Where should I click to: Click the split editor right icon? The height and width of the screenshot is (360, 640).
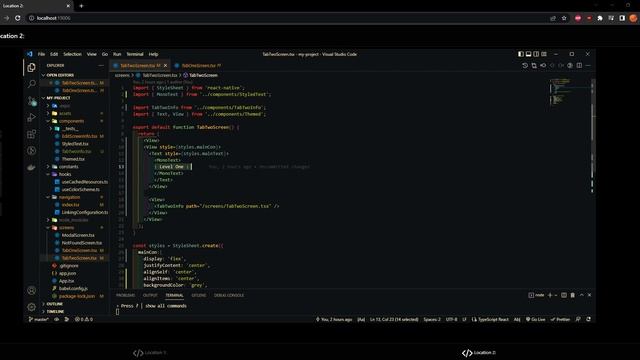[x=579, y=65]
